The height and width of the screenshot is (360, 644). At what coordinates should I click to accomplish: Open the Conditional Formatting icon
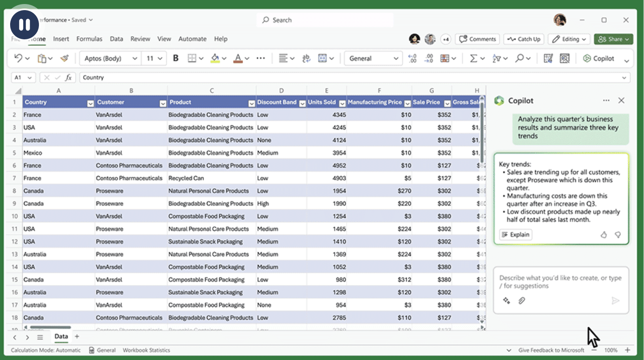[445, 58]
